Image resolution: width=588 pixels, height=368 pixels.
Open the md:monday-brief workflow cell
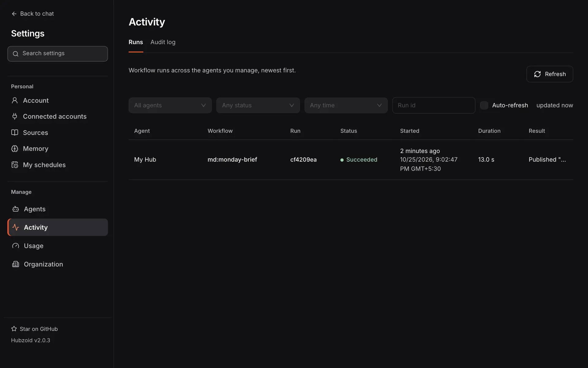coord(232,159)
